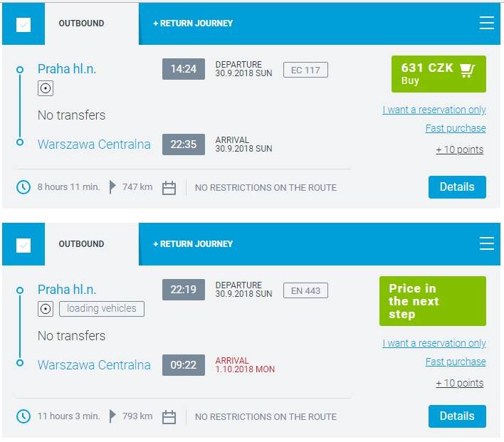Image resolution: width=504 pixels, height=442 pixels.
Task: Choose I want a reservation only for EN 443
Action: coord(434,343)
